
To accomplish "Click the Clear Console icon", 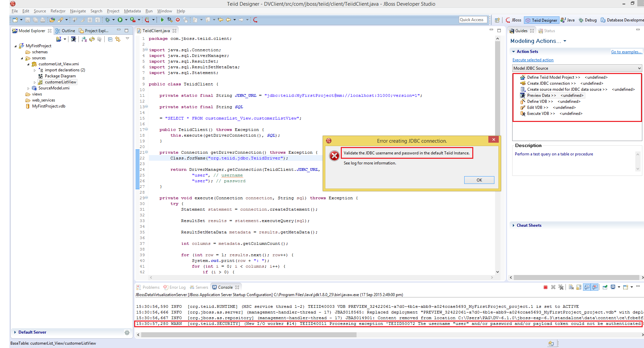I will (x=571, y=287).
